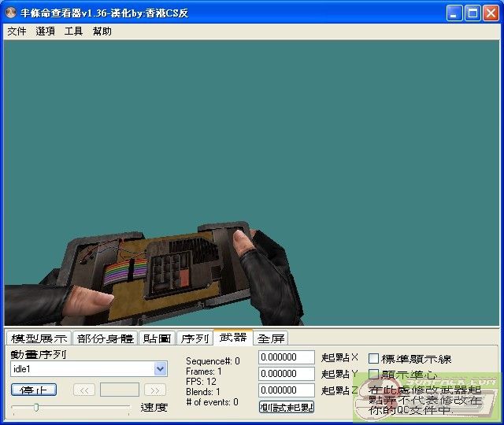Open the 幫助 menu
The height and width of the screenshot is (425, 504).
(x=102, y=31)
